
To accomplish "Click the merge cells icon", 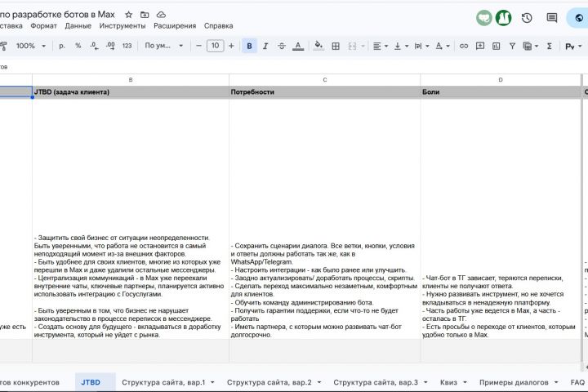I will coord(352,46).
